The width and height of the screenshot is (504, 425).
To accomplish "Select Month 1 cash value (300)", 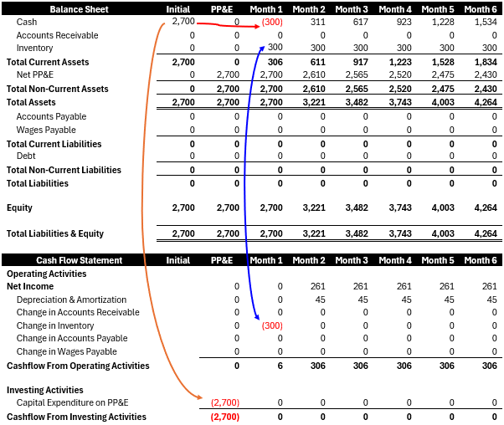I will 272,22.
